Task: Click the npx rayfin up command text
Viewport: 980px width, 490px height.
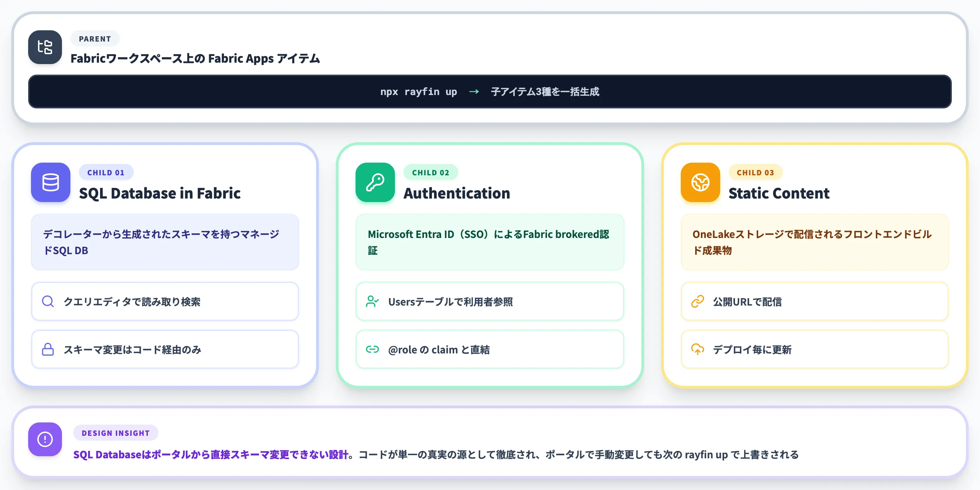Action: 419,92
